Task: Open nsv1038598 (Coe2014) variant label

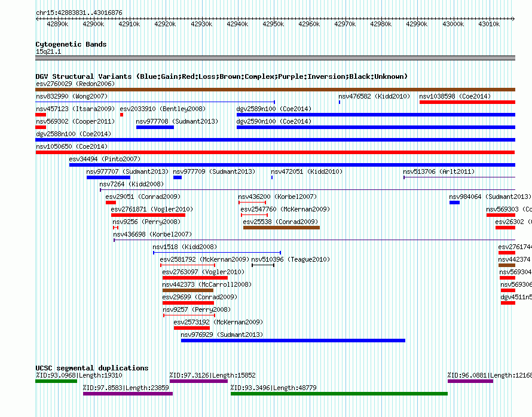Action: click(455, 96)
